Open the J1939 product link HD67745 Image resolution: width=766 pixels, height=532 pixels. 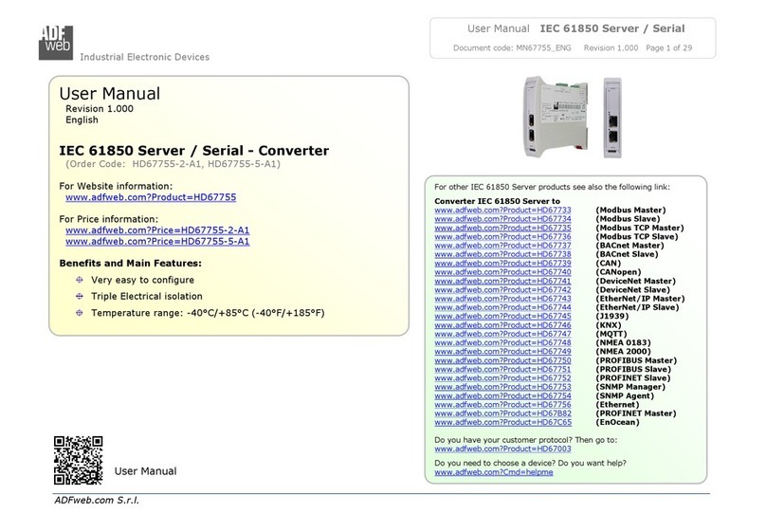coord(502,316)
